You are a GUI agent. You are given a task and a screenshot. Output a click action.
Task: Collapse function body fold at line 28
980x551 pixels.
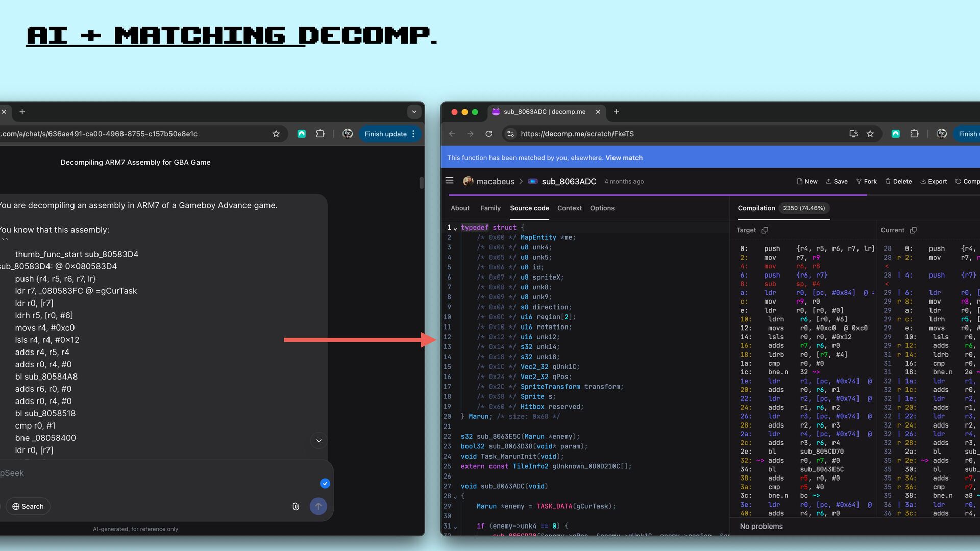[x=455, y=496]
